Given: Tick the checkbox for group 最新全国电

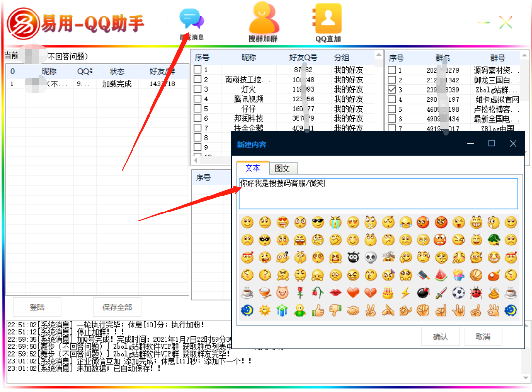Looking at the screenshot, I should 392,119.
